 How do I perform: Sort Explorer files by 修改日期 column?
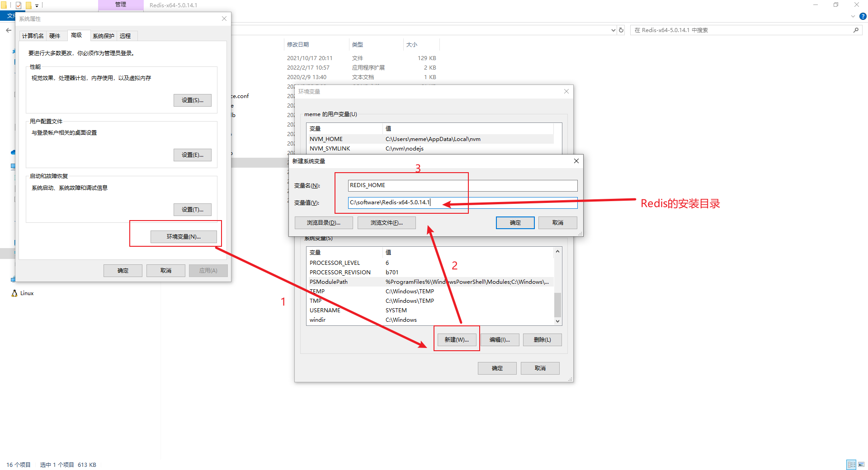pos(316,45)
